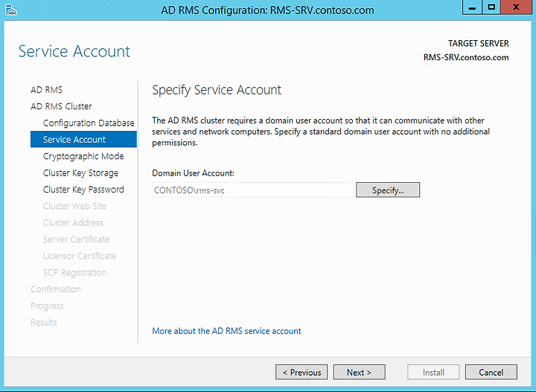The image size is (536, 392).
Task: Click the Cluster Address step
Action: (73, 223)
